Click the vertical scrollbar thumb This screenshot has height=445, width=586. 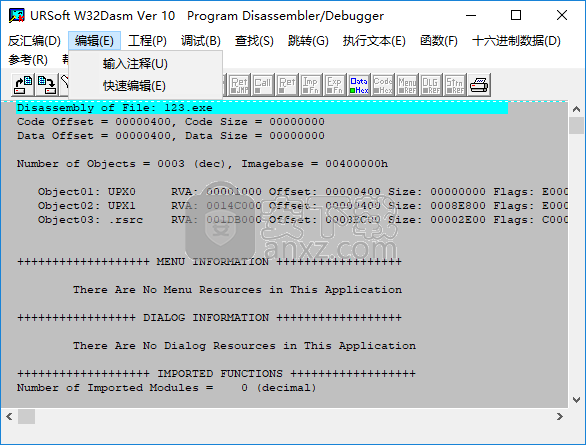(576, 125)
